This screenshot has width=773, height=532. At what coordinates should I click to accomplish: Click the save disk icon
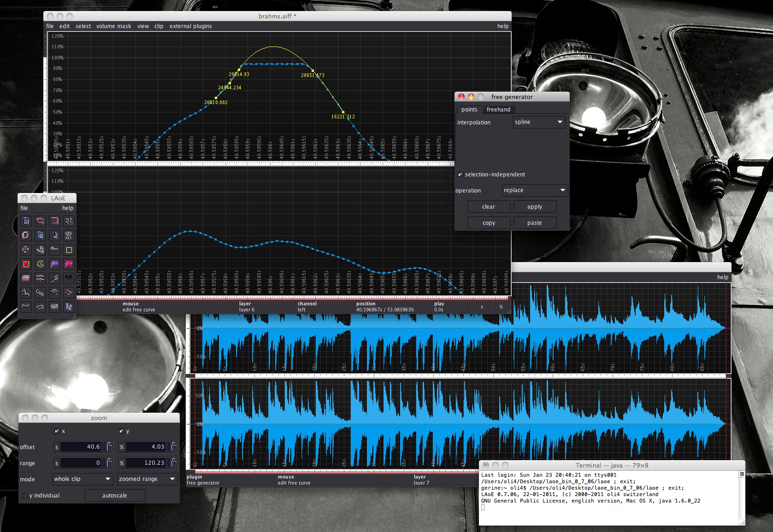[54, 221]
